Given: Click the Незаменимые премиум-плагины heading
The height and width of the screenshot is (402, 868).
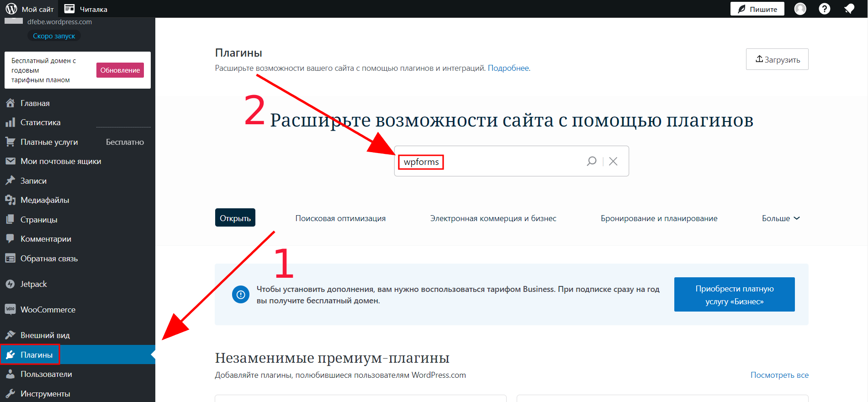Looking at the screenshot, I should click(x=332, y=358).
